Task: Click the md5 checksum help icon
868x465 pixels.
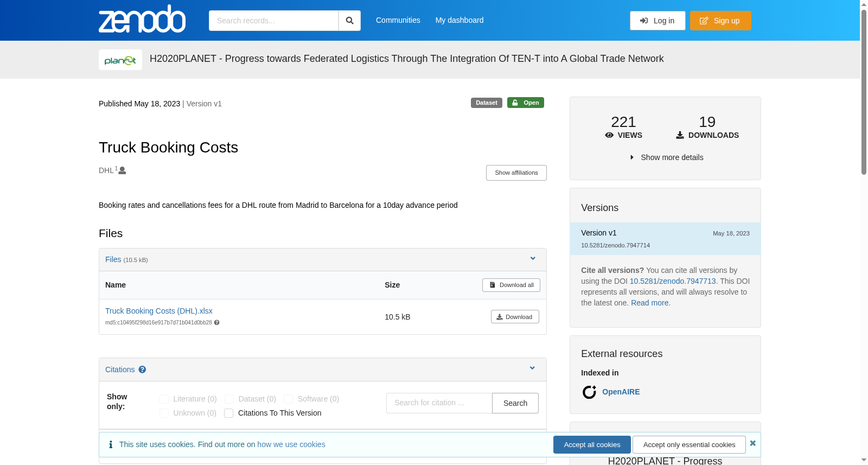Action: coord(217,323)
